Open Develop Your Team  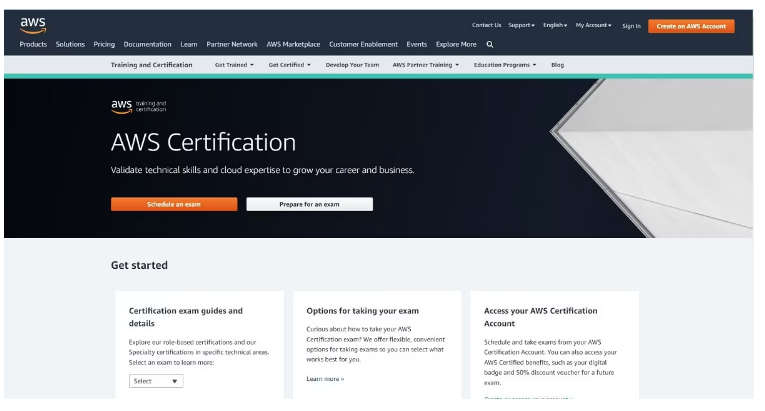(352, 65)
